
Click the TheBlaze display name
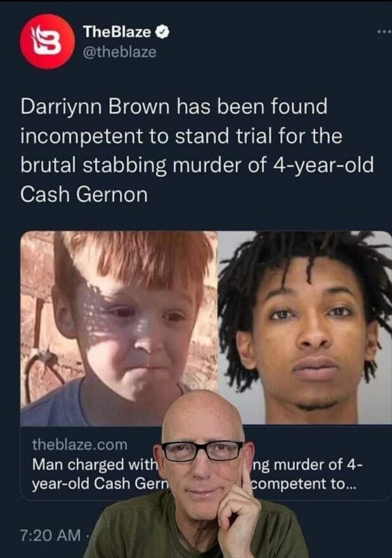pos(117,32)
